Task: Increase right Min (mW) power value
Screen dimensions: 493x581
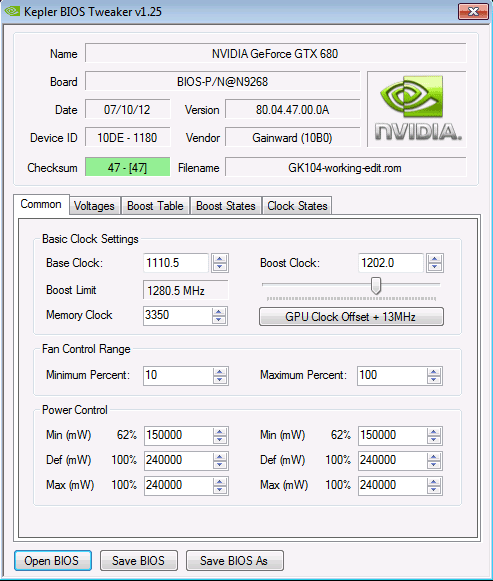Action: point(434,432)
